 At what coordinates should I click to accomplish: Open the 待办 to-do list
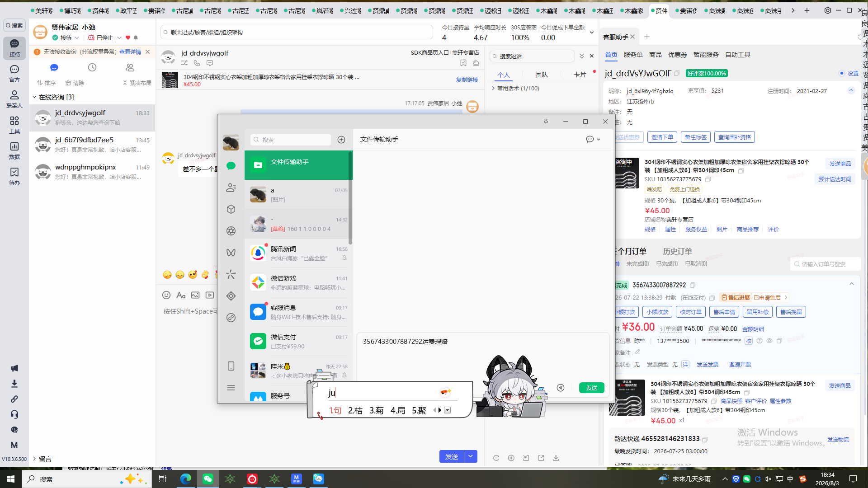[x=14, y=176]
